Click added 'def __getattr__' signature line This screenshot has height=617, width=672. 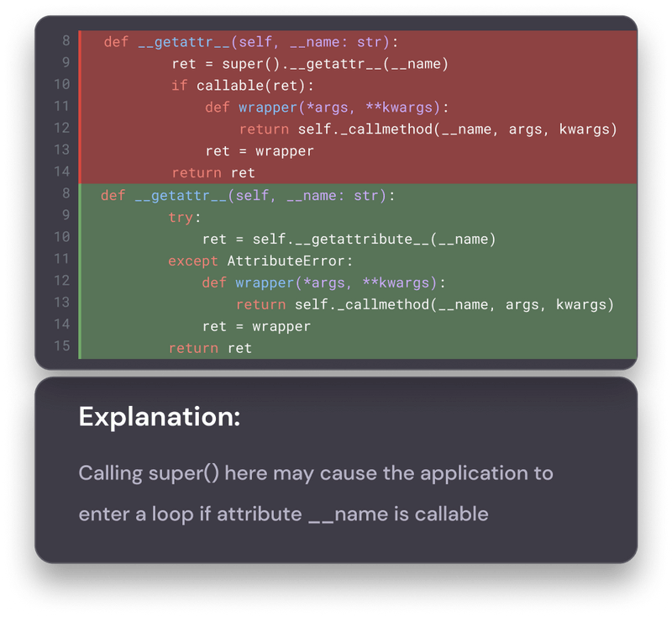coord(248,196)
